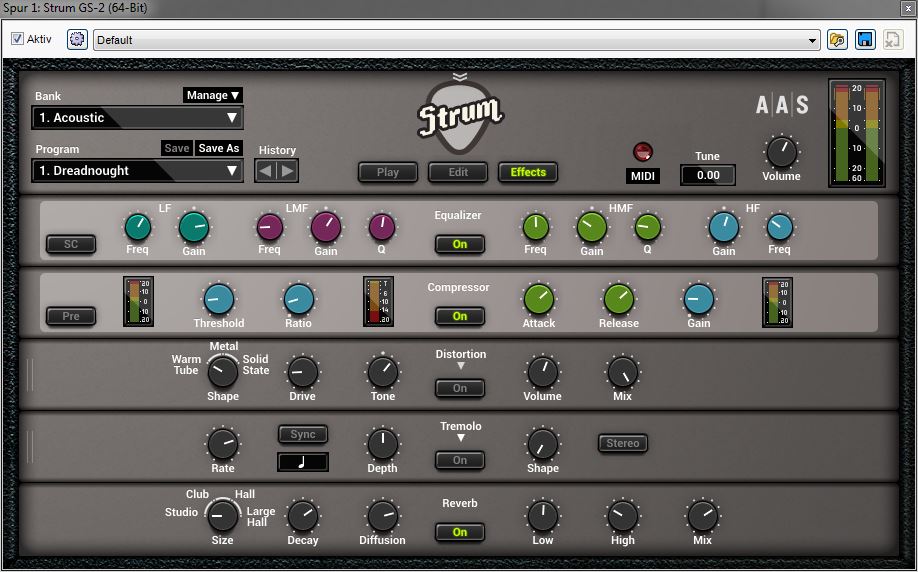918x572 pixels.
Task: Click the open preset folder icon
Action: coord(837,40)
